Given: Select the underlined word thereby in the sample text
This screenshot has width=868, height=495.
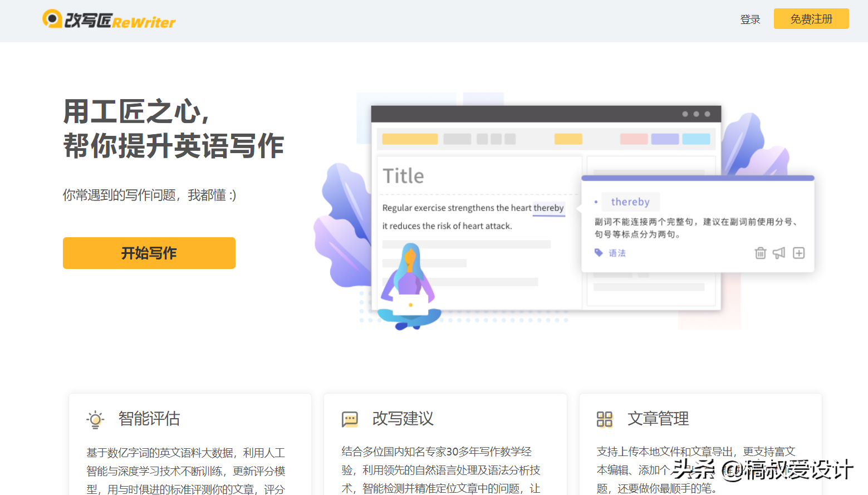Looking at the screenshot, I should click(548, 208).
